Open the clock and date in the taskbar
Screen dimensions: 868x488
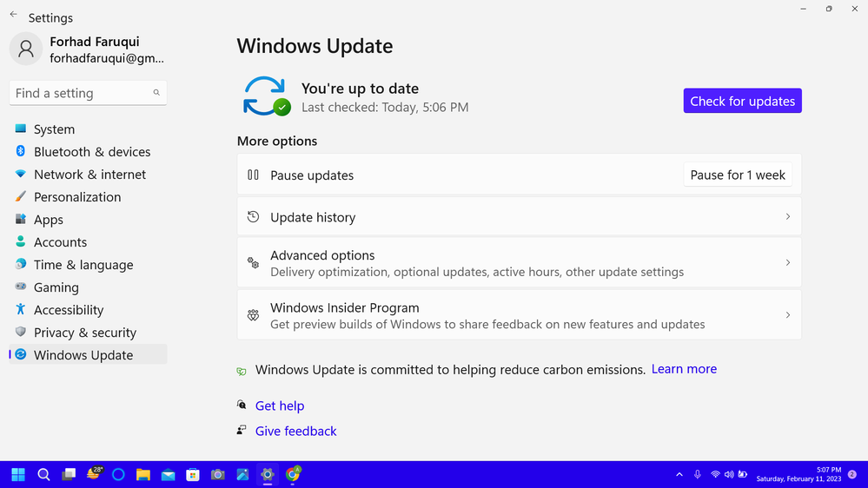(x=798, y=474)
